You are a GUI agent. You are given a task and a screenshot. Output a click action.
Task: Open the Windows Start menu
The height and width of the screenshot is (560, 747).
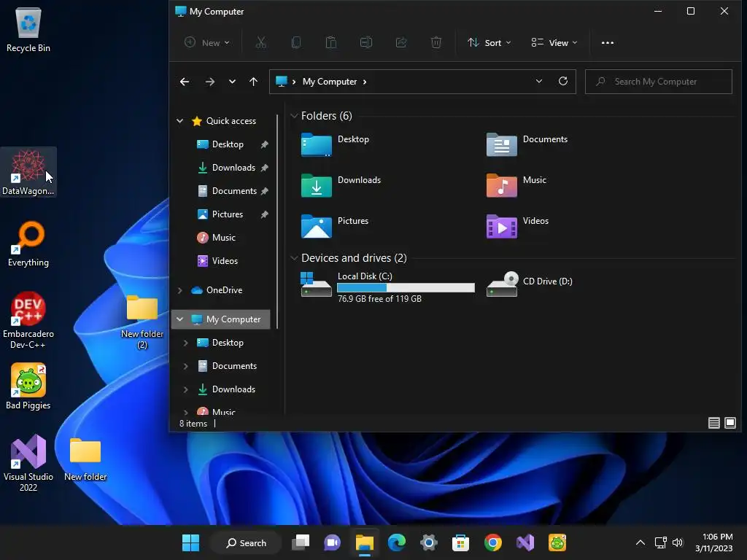pyautogui.click(x=190, y=542)
